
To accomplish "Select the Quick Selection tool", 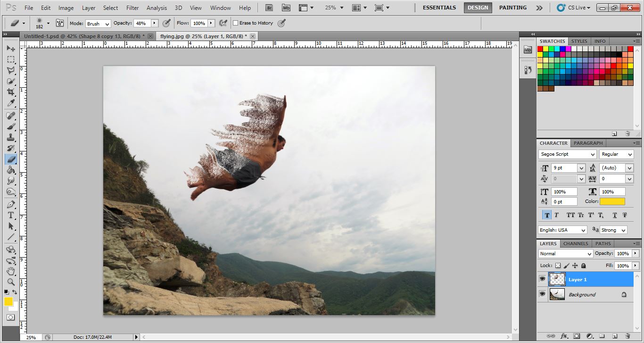I will click(x=11, y=81).
